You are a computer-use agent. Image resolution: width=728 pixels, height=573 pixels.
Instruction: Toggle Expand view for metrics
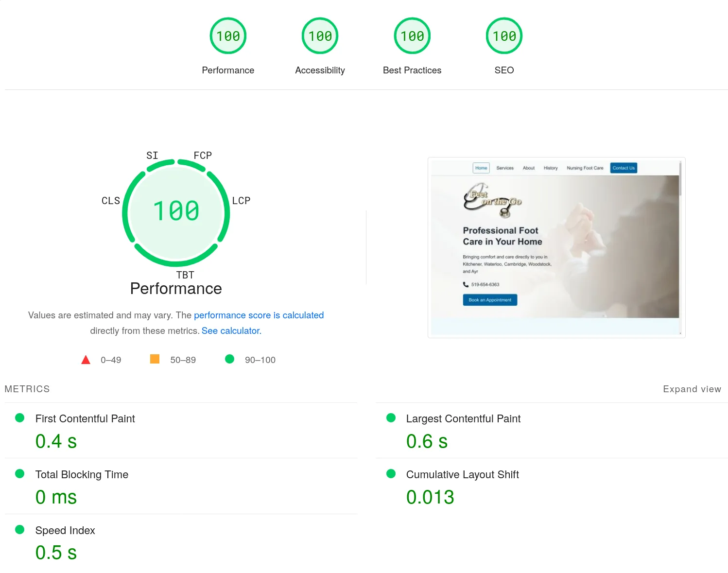692,389
